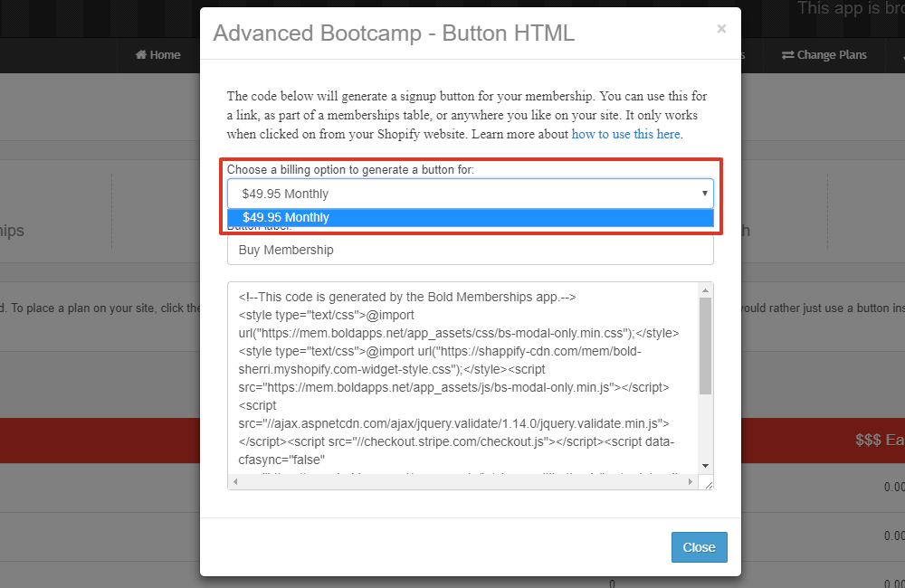This screenshot has width=905, height=588.
Task: Click the Change Plans arrows icon
Action: point(788,55)
